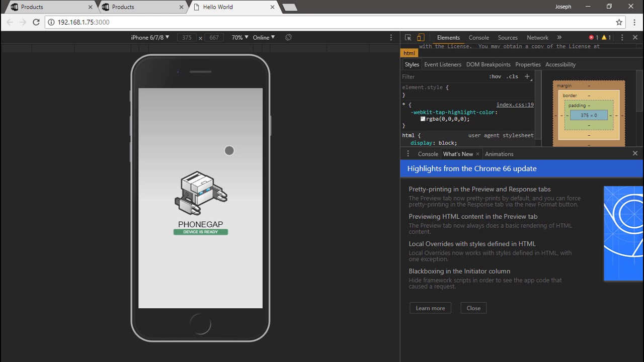Viewport: 644px width, 362px height.
Task: Click the styles Filter input
Action: tap(443, 76)
